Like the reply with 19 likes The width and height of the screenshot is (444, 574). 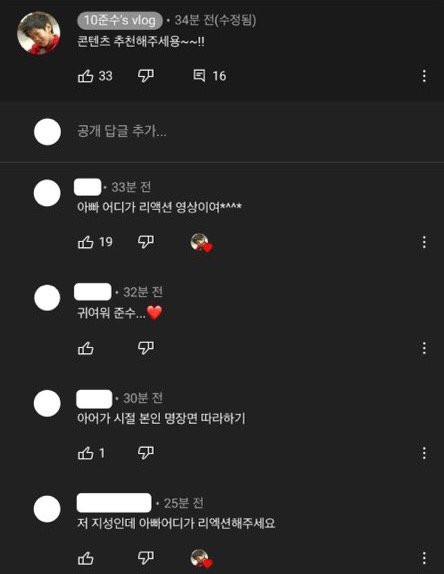(86, 242)
